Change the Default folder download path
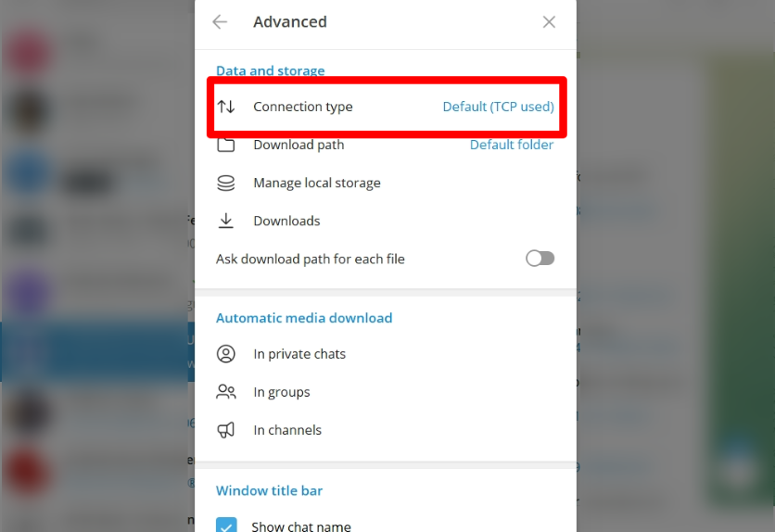 (x=511, y=145)
